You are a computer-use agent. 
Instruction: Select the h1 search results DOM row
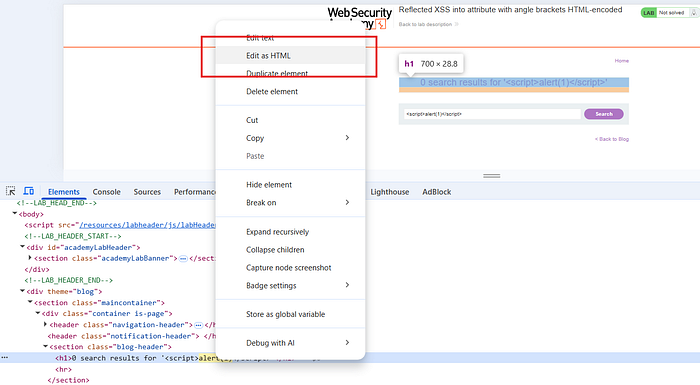coord(350,358)
